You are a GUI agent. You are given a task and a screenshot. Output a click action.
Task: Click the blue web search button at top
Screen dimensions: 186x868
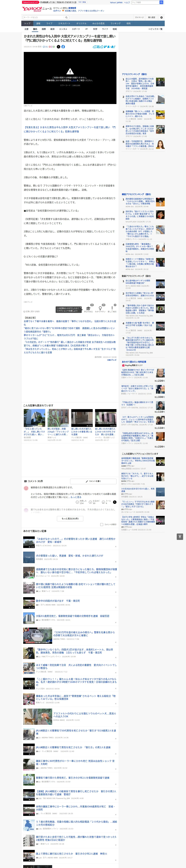tap(161, 2)
